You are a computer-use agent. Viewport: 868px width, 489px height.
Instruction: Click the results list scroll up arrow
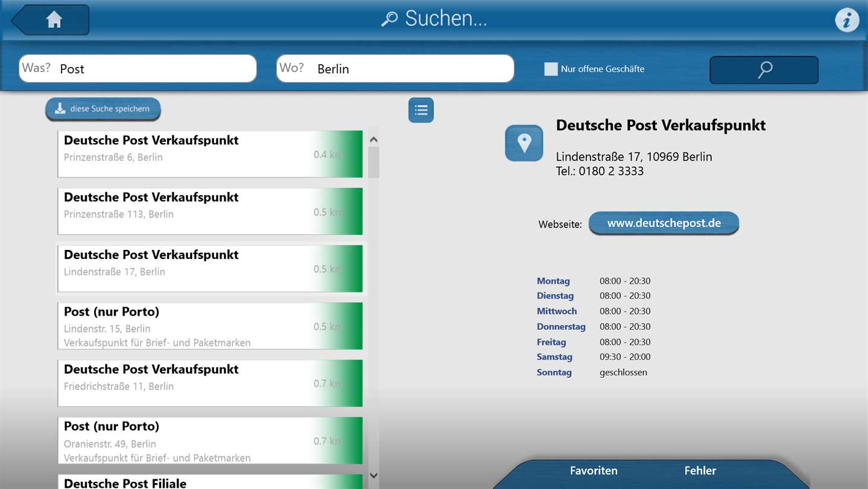coord(373,139)
